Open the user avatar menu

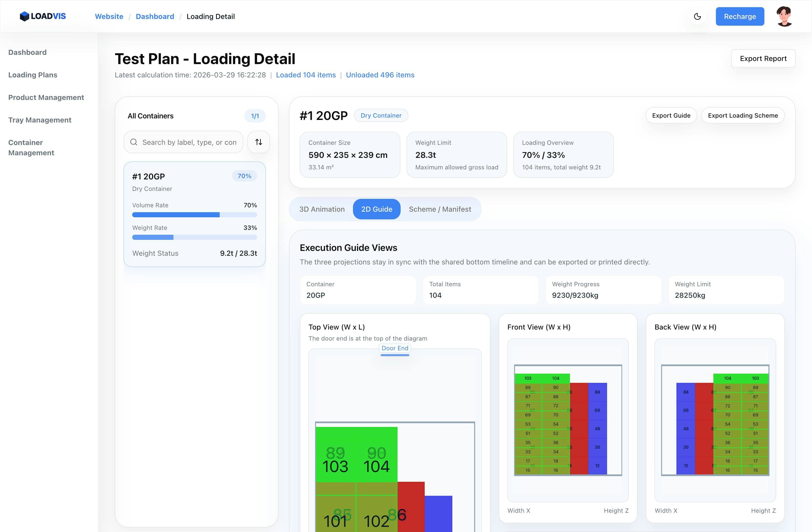click(784, 16)
